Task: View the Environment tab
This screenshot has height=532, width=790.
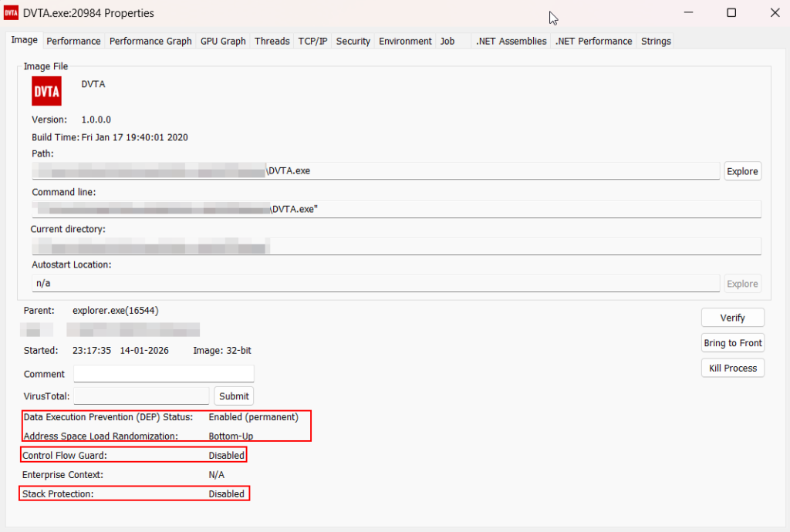Action: click(405, 41)
